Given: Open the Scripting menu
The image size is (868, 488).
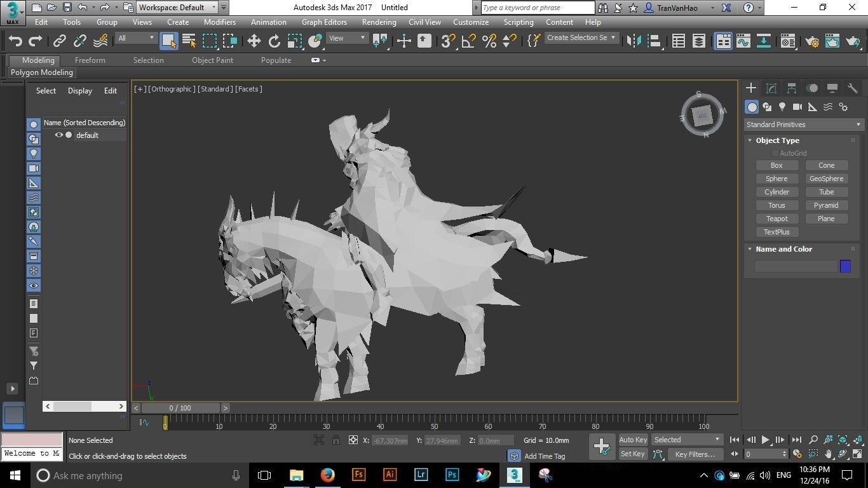Looking at the screenshot, I should [x=519, y=22].
